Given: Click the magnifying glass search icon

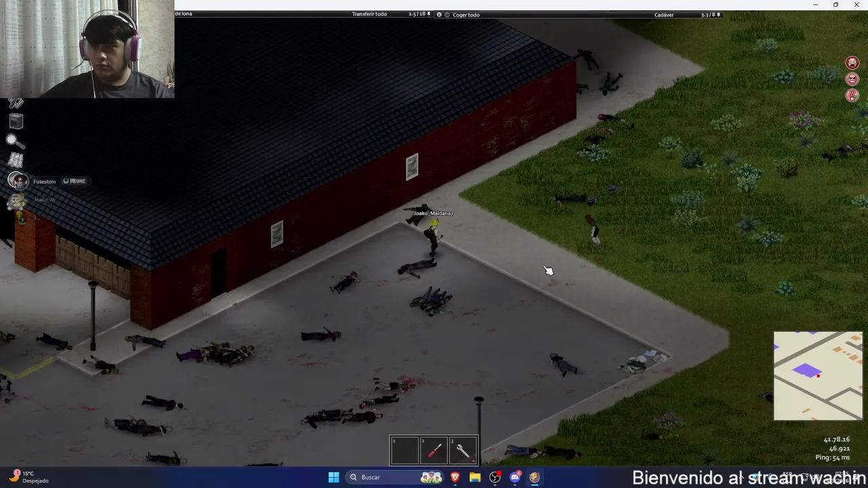Looking at the screenshot, I should click(16, 141).
